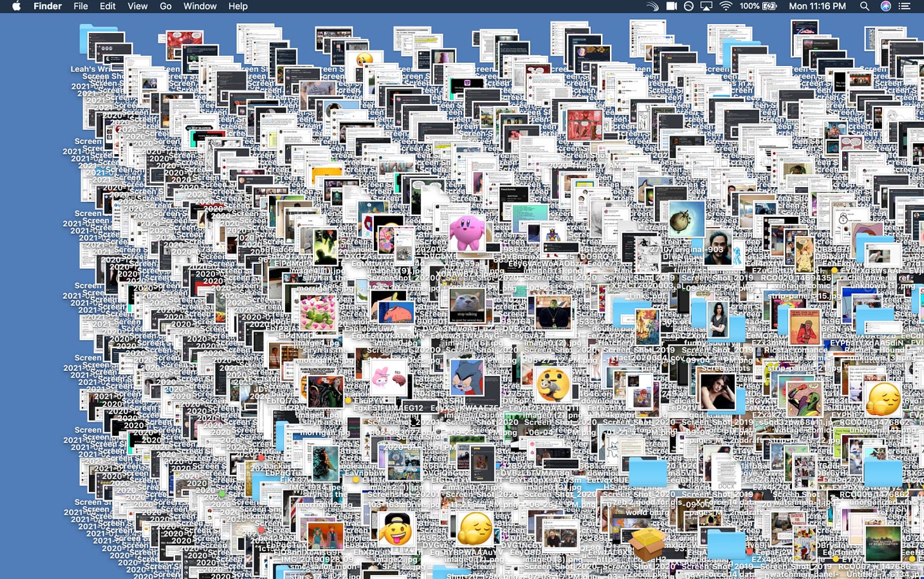
Task: Click the video camera menu bar icon
Action: click(671, 6)
